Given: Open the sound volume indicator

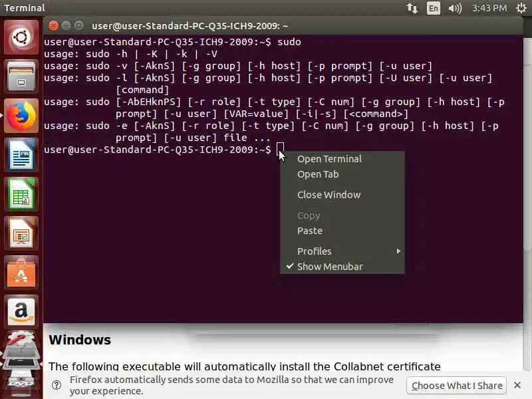Looking at the screenshot, I should click(x=455, y=8).
